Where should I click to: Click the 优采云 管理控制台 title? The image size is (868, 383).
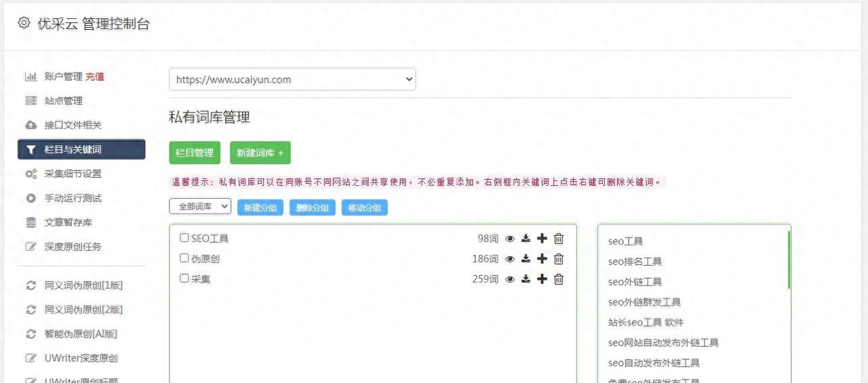94,24
